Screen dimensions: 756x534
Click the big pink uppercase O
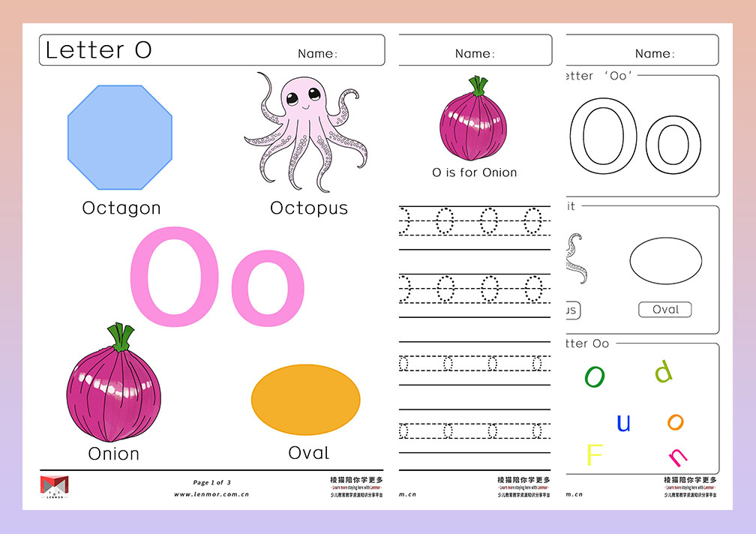click(x=175, y=277)
